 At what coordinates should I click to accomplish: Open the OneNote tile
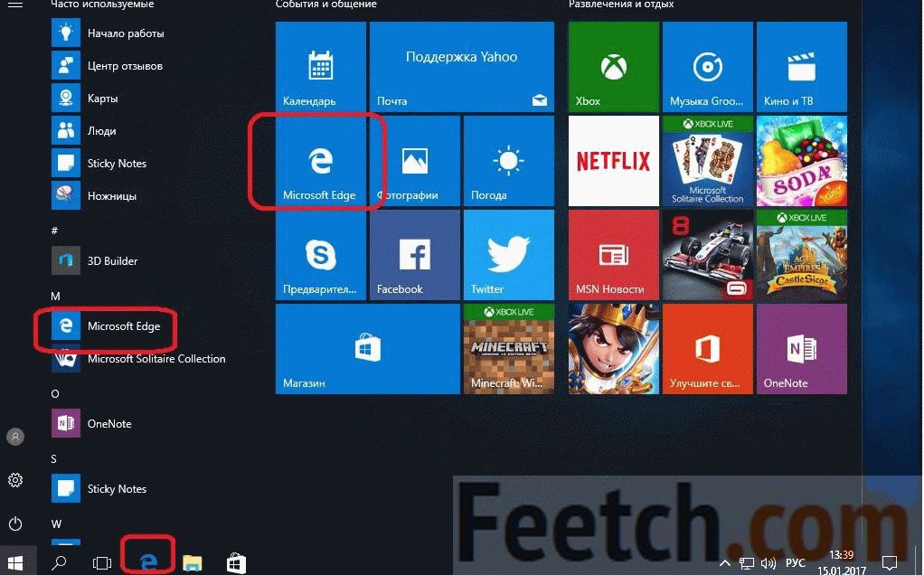pyautogui.click(x=801, y=350)
